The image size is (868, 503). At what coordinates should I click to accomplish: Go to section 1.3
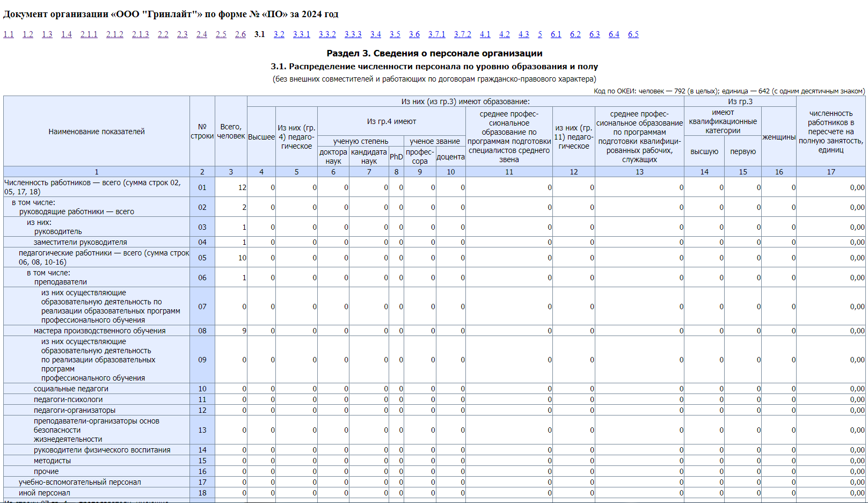pyautogui.click(x=47, y=34)
